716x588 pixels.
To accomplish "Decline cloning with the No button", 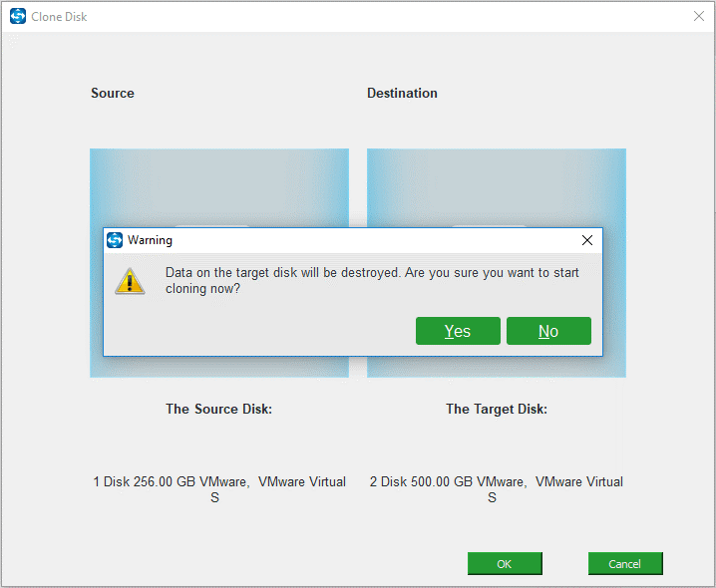I will pos(548,331).
